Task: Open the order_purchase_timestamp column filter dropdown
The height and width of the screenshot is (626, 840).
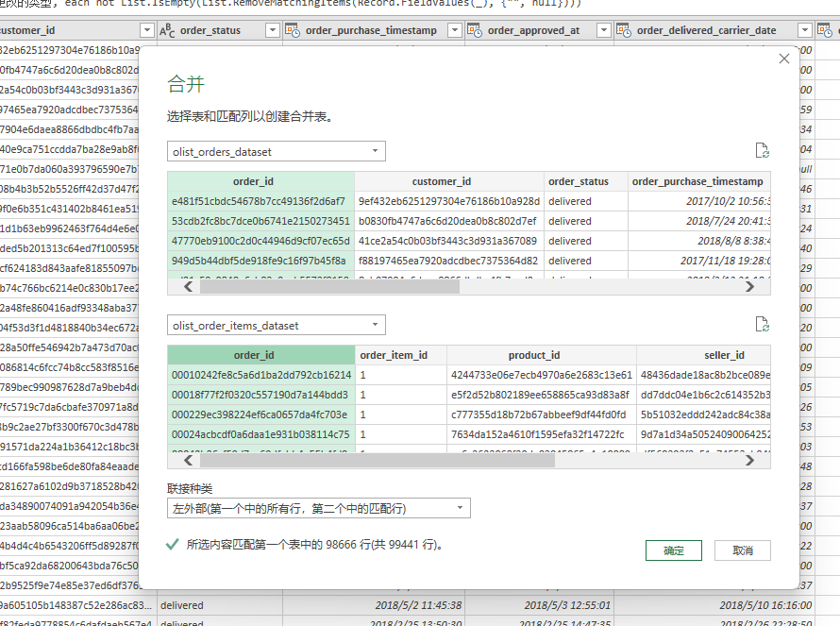Action: point(455,30)
